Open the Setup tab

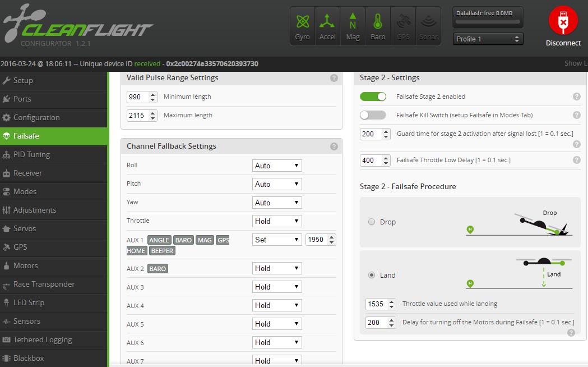54,81
